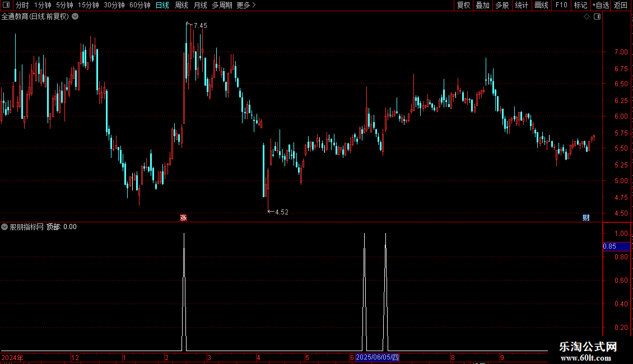Screen dimensions: 633x364
Task: Click the 2024年 time axis label
Action: (12, 357)
